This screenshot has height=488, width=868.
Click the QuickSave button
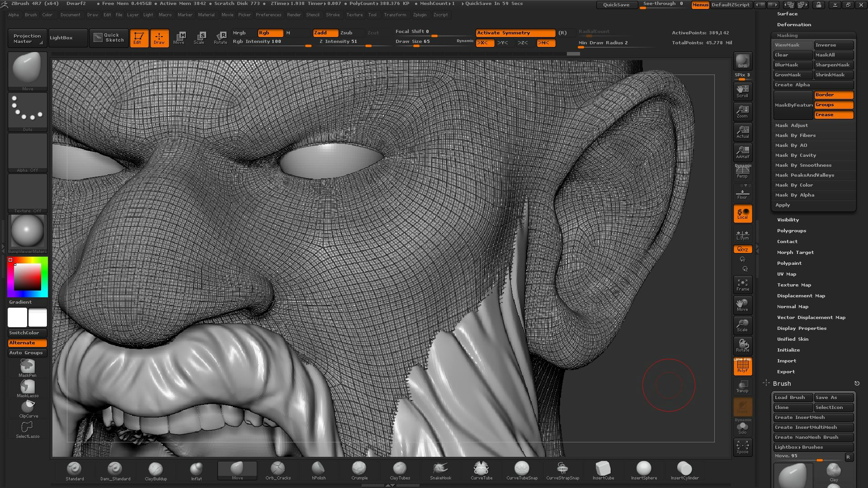tap(616, 5)
